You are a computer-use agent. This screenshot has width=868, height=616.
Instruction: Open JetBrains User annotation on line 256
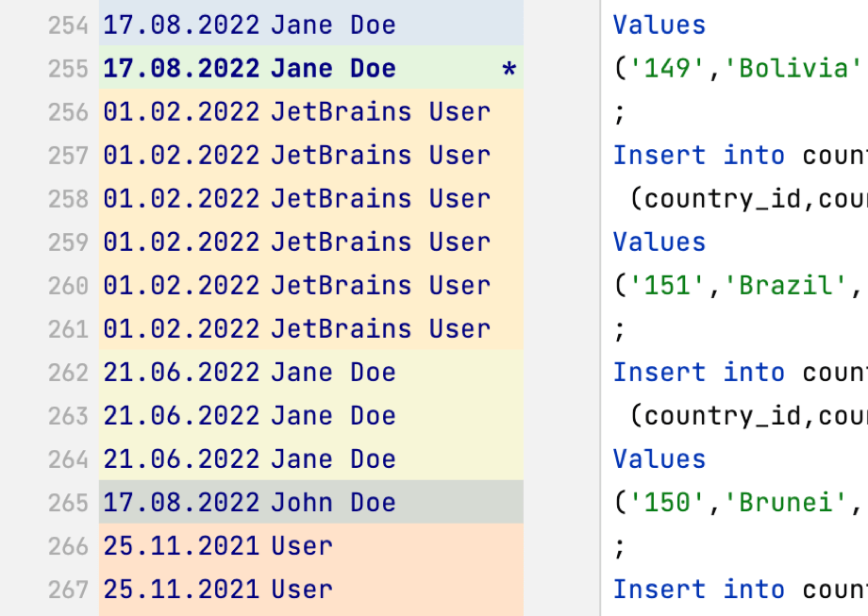(x=296, y=112)
